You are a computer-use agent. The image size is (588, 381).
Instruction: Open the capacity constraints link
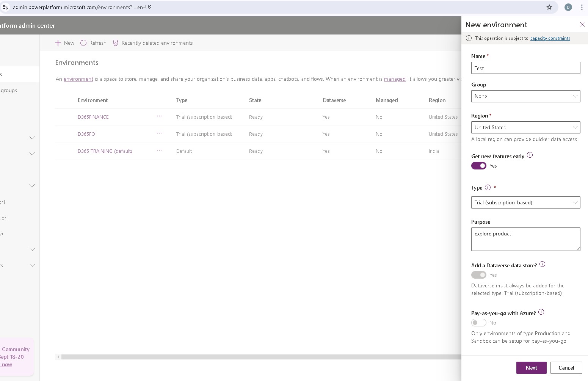550,38
